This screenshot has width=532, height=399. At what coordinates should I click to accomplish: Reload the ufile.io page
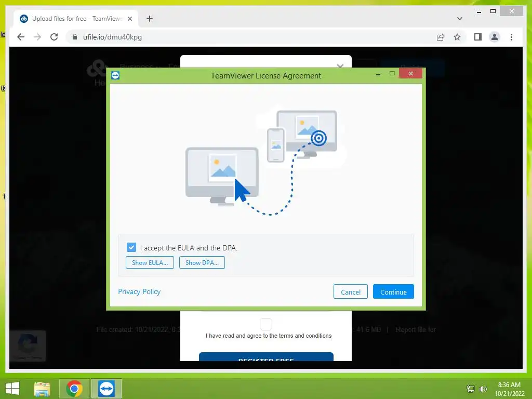coord(54,37)
